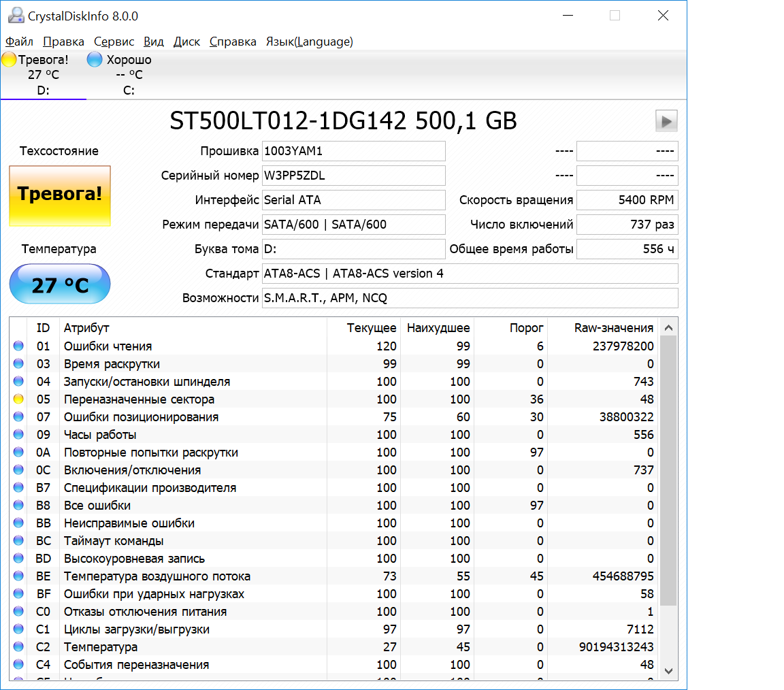Click the yellow status orb for disk D:

point(9,59)
